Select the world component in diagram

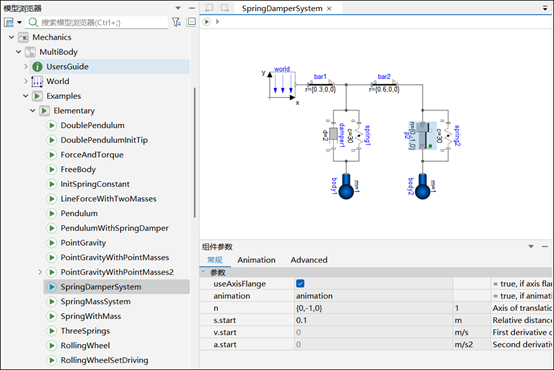282,84
